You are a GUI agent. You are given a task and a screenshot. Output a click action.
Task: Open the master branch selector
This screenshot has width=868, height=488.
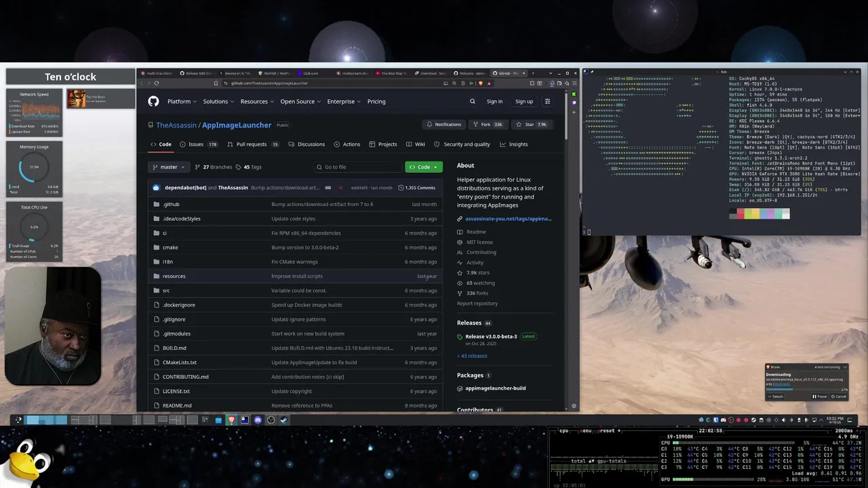(169, 167)
